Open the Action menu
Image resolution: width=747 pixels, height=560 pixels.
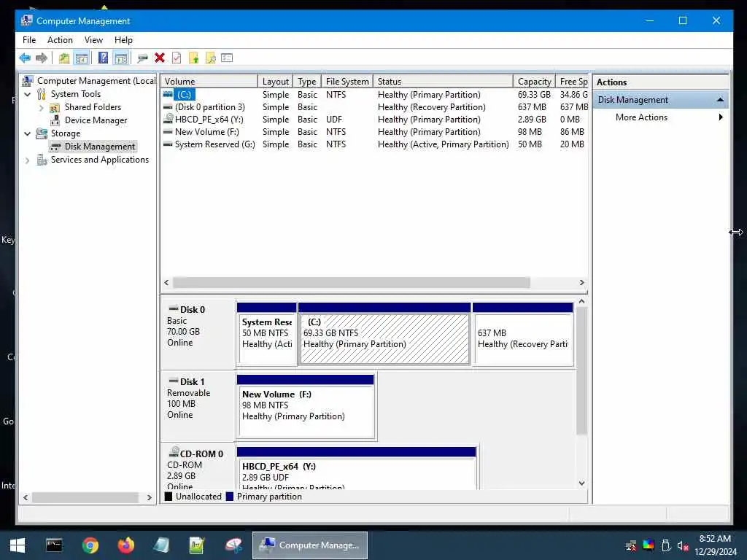(60, 40)
